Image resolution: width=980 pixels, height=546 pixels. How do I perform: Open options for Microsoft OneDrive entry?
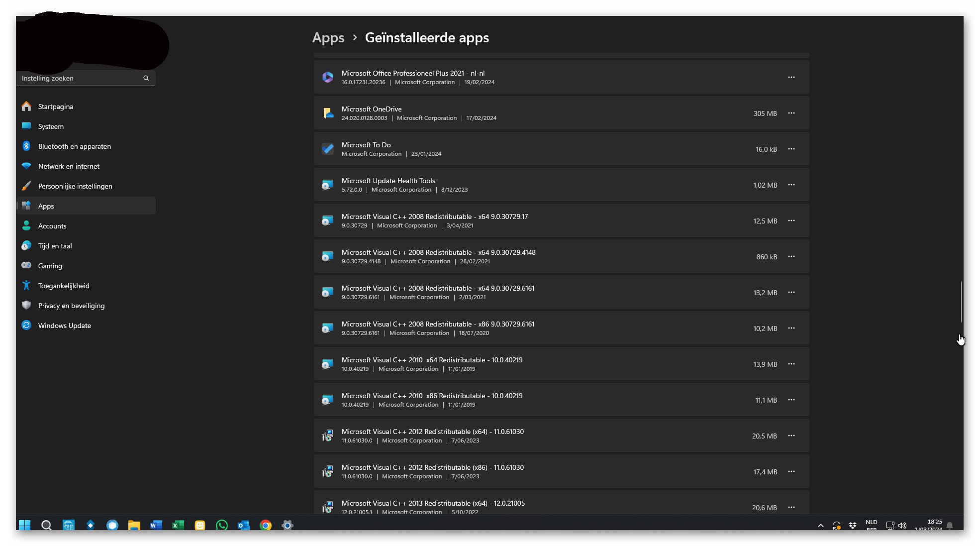click(791, 113)
